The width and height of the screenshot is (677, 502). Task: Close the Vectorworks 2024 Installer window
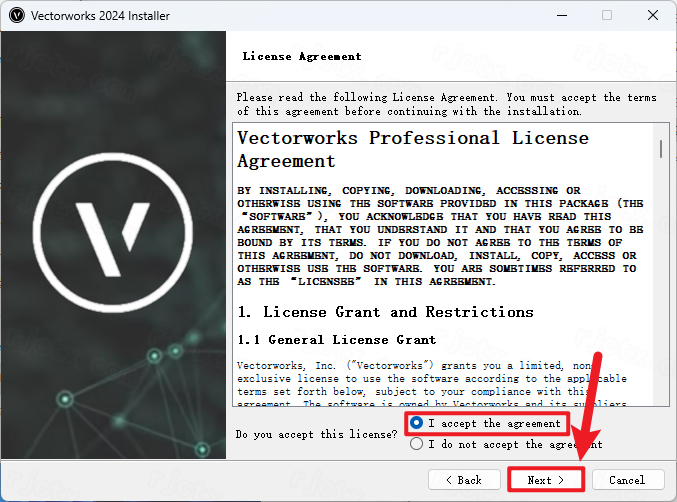(652, 16)
